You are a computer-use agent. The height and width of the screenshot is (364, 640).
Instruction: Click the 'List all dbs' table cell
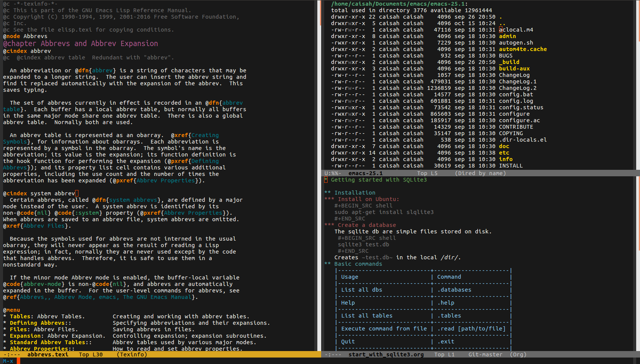[x=362, y=290]
